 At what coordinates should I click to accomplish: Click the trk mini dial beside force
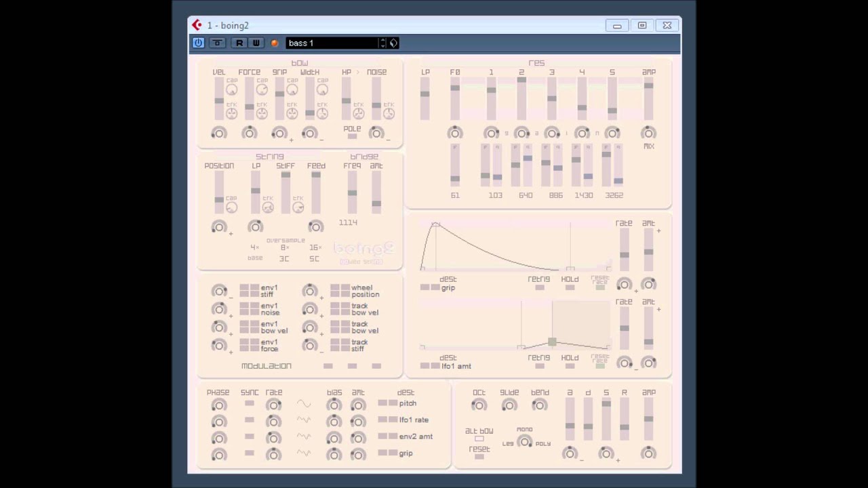[262, 113]
